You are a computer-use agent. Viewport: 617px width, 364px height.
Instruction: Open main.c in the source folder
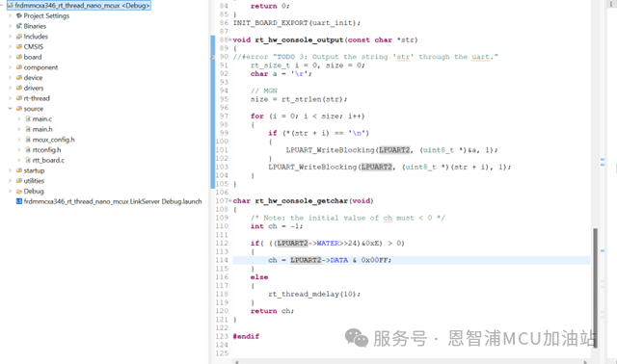click(x=42, y=118)
